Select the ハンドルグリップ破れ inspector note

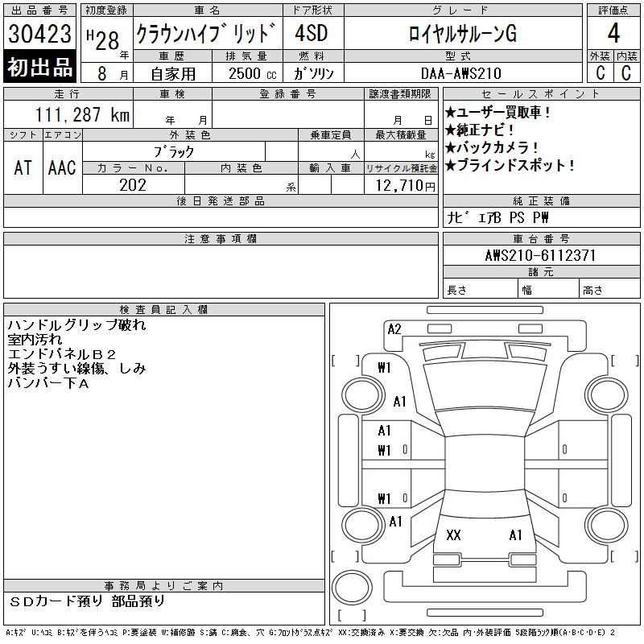(x=76, y=325)
